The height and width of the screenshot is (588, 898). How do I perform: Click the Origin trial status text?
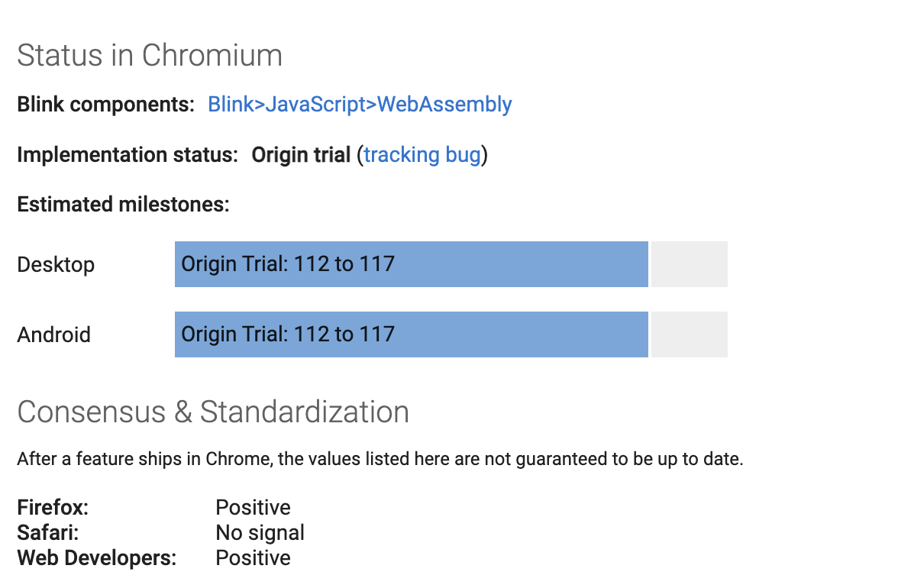pos(301,154)
